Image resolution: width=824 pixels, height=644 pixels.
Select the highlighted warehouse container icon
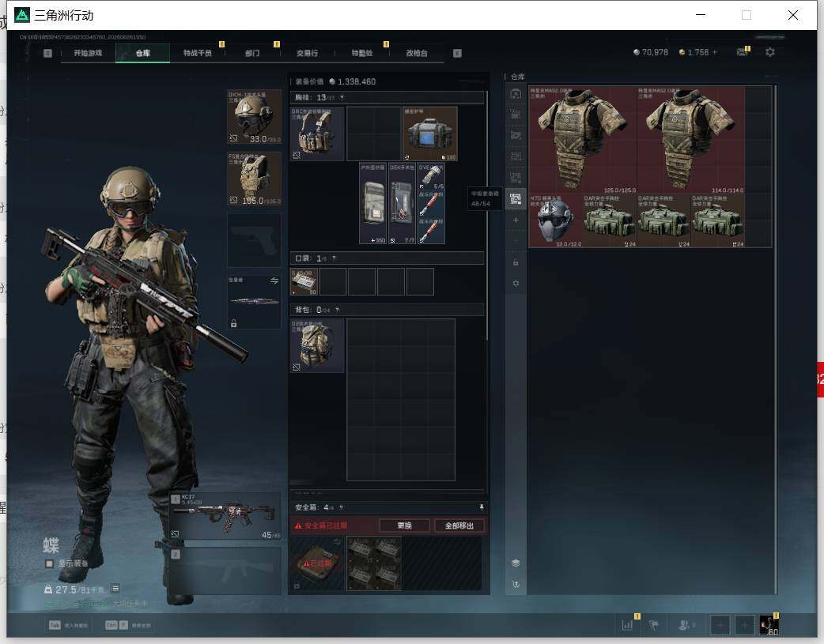point(516,198)
